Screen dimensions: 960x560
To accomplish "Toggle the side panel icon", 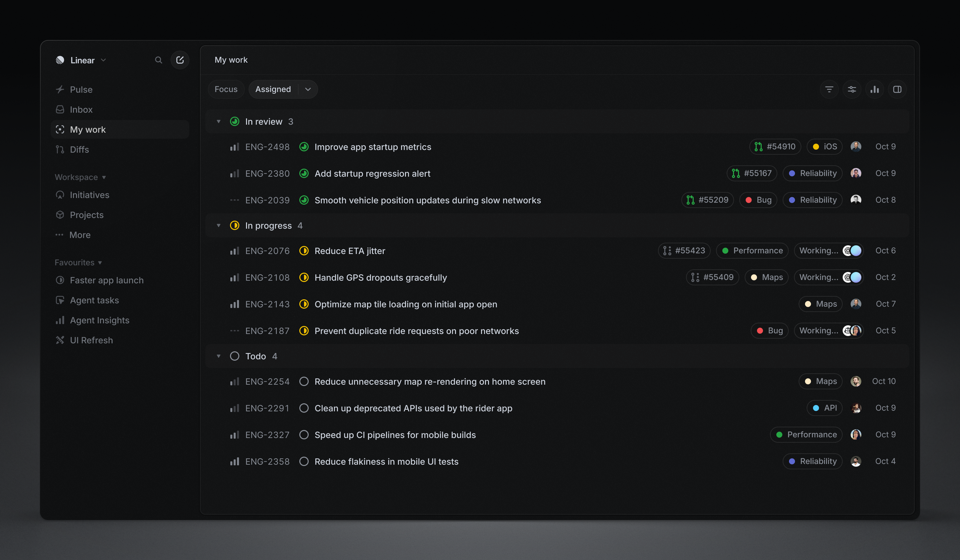I will [x=897, y=90].
